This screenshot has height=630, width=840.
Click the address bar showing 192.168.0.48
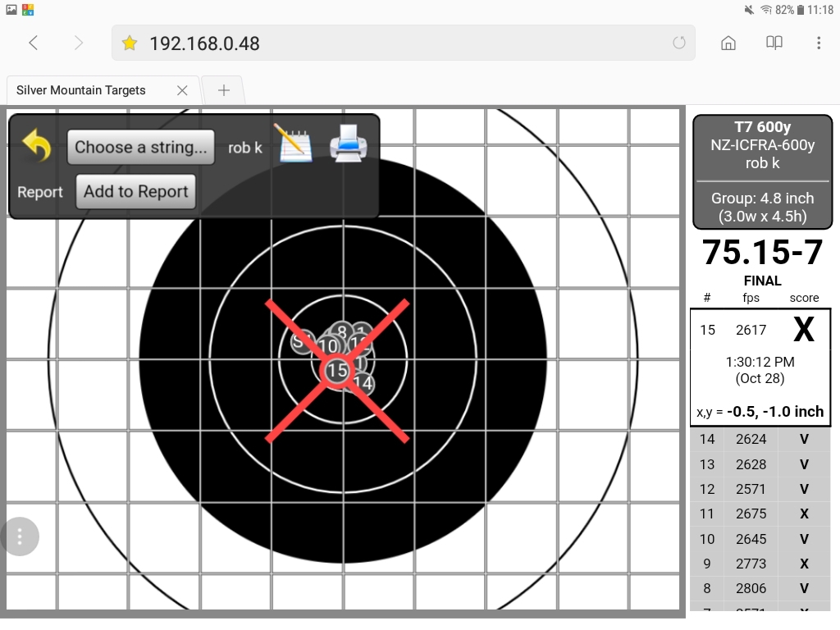(403, 43)
